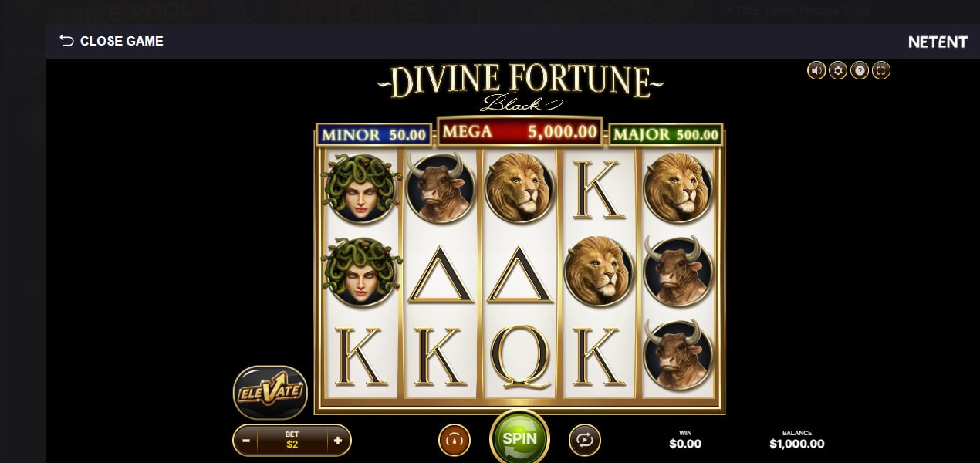Click the back arrow beside Close Game
The width and height of the screenshot is (980, 463).
pos(66,40)
